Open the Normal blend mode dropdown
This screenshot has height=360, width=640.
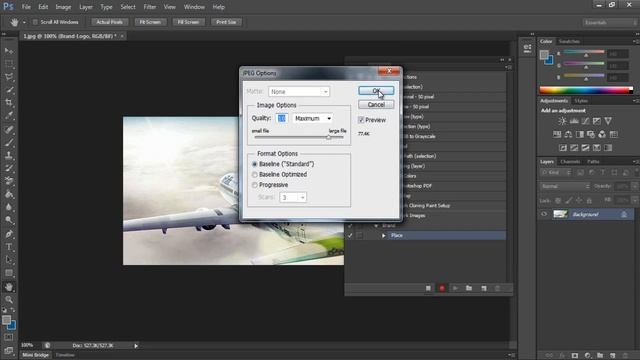[566, 187]
